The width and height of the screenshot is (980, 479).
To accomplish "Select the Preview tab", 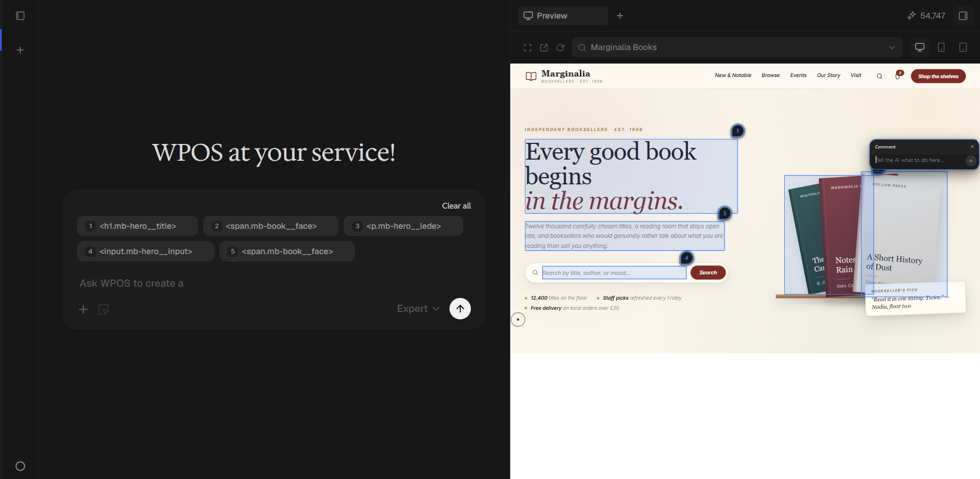I will click(563, 16).
